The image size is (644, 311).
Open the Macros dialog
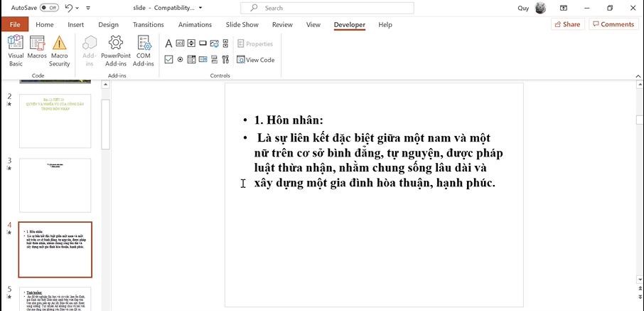coord(37,51)
